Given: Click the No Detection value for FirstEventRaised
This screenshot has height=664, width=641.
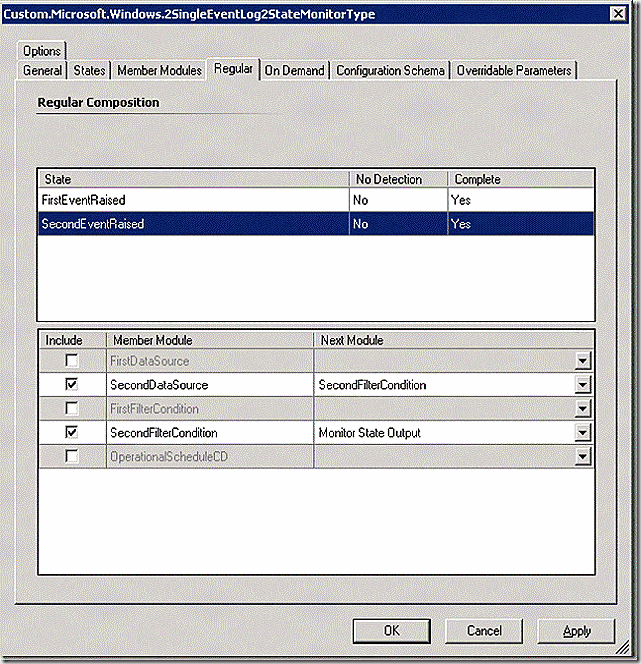Looking at the screenshot, I should [x=360, y=200].
